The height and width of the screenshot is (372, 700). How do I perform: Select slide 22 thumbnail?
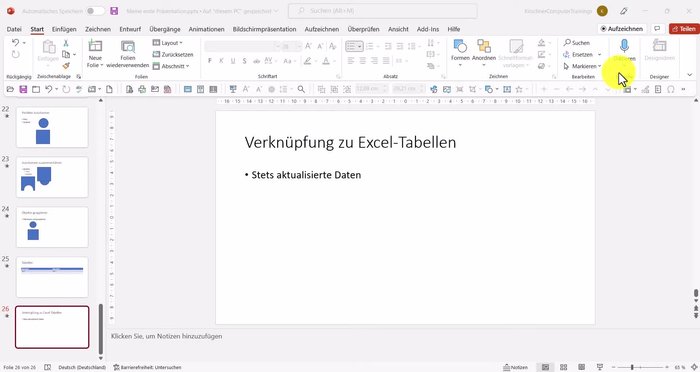52,127
